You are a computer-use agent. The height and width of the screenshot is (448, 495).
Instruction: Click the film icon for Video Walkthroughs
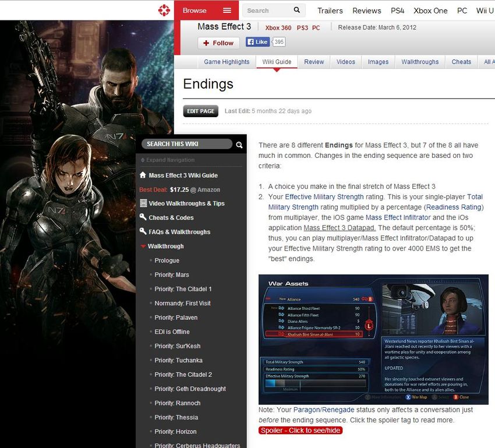(143, 203)
